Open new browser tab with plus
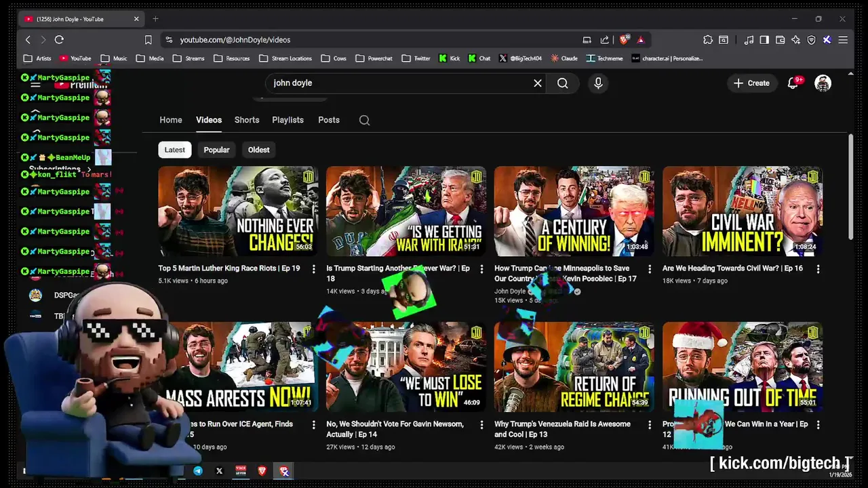This screenshot has height=488, width=868. click(x=155, y=19)
